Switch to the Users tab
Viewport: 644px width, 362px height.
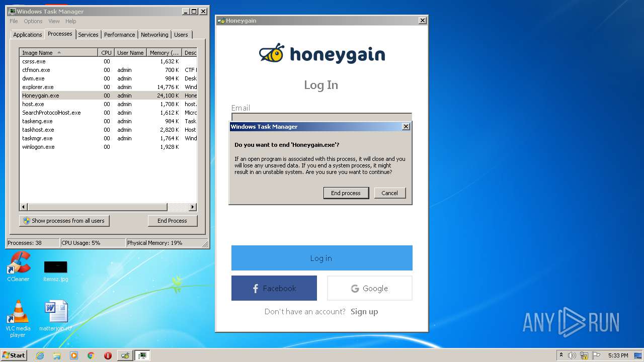click(181, 35)
